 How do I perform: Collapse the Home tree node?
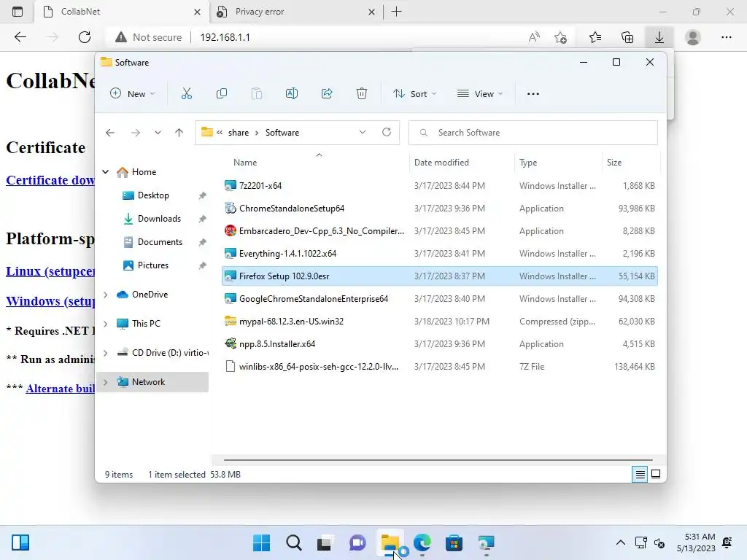tap(106, 172)
